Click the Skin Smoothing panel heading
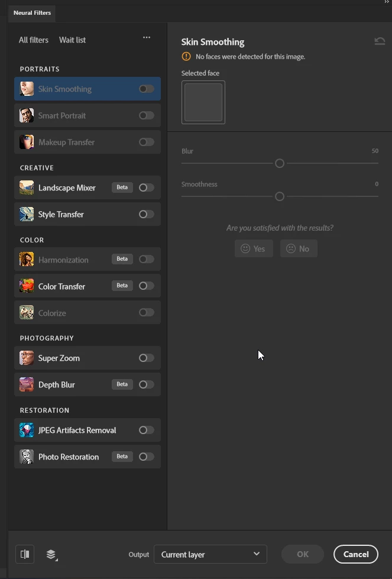Image resolution: width=392 pixels, height=579 pixels. pyautogui.click(x=213, y=42)
